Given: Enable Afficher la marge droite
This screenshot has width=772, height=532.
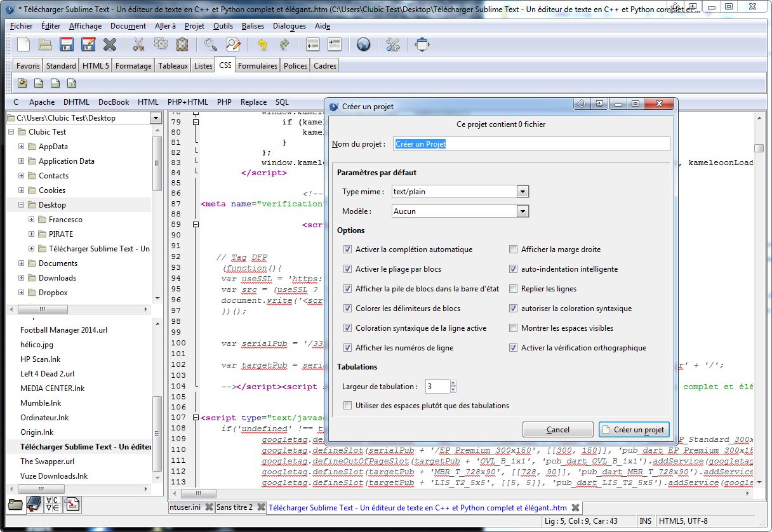Looking at the screenshot, I should (514, 249).
